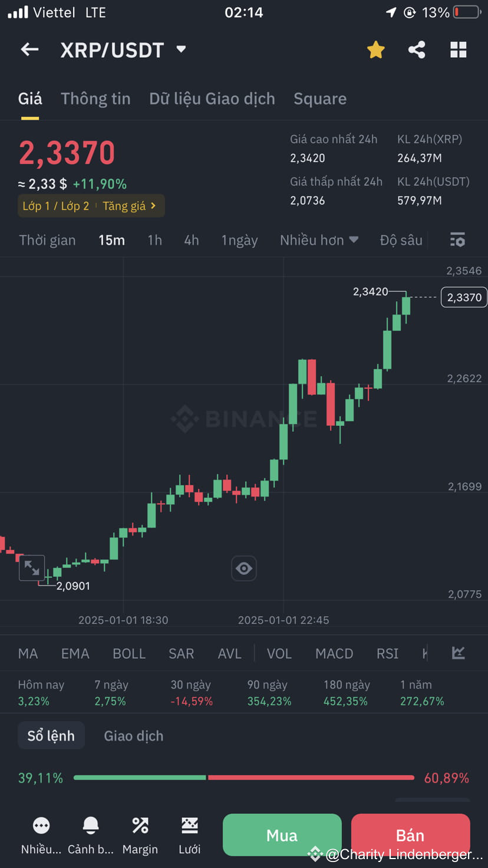Tap the red Bán button

(x=410, y=835)
